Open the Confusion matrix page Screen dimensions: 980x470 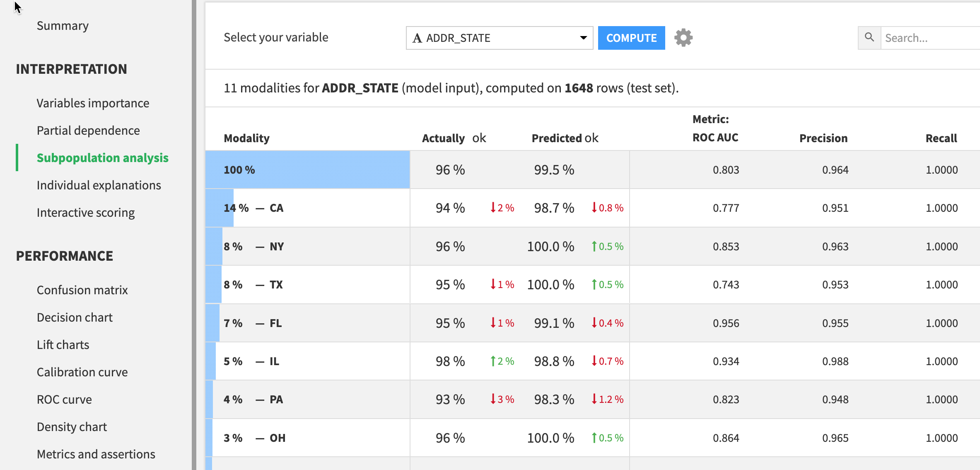coord(82,290)
